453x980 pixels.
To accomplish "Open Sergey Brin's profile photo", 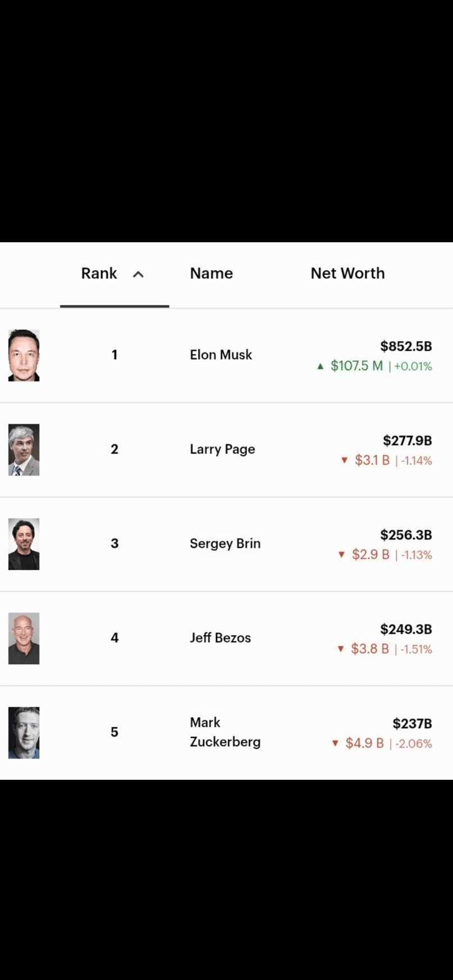I will click(x=24, y=544).
